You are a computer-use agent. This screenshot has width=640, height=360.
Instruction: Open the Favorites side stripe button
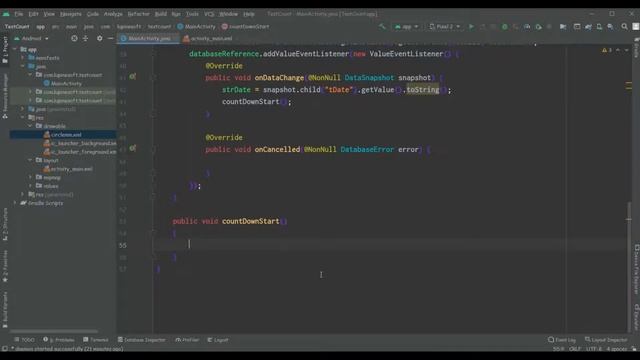click(x=5, y=266)
